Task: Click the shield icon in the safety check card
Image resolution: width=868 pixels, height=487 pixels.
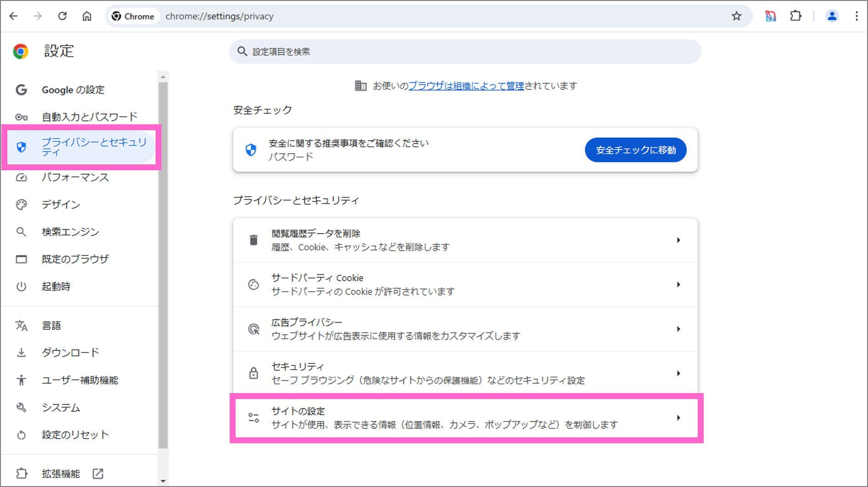Action: click(x=251, y=150)
